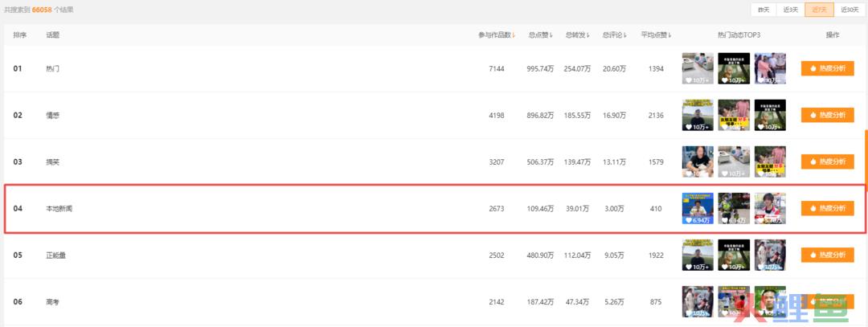
Task: Sort by 总转发 column header
Action: (577, 35)
